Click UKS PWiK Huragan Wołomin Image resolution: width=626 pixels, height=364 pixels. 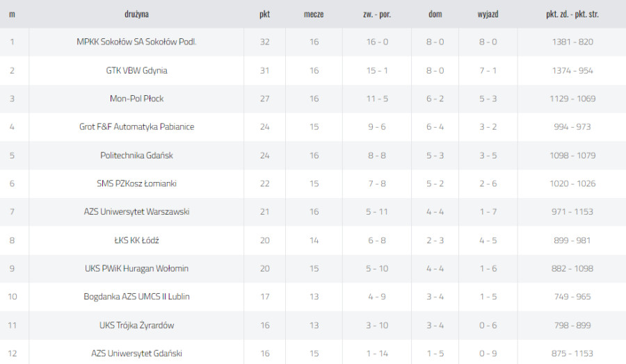tap(136, 268)
